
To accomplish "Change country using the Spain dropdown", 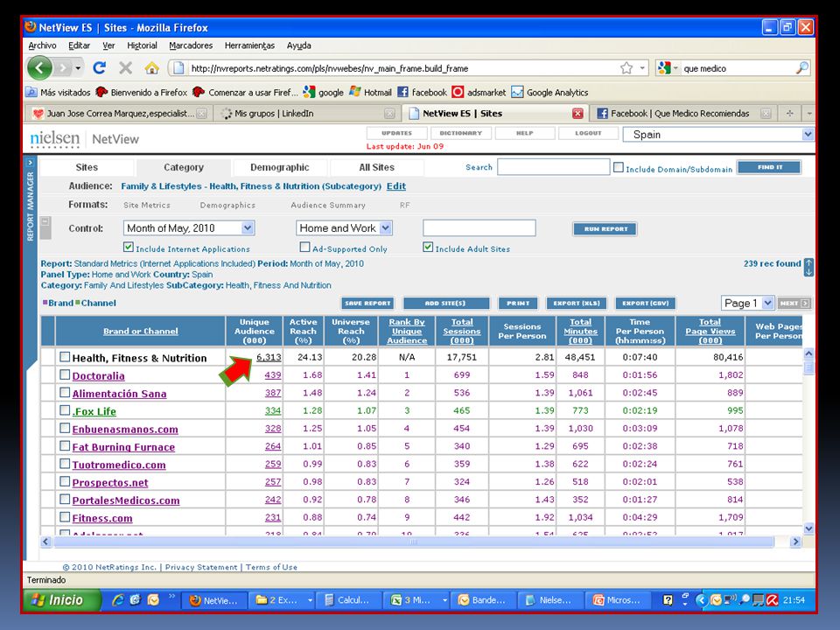I will [x=718, y=135].
